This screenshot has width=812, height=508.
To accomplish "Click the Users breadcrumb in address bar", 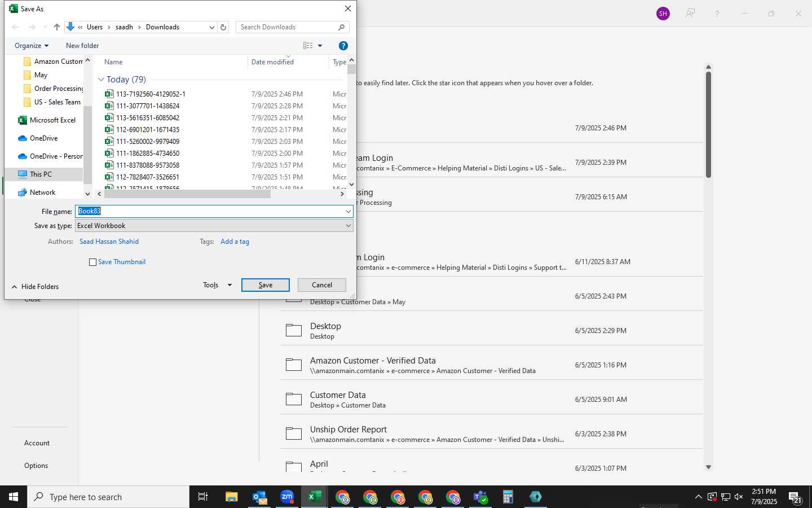I will (x=95, y=27).
